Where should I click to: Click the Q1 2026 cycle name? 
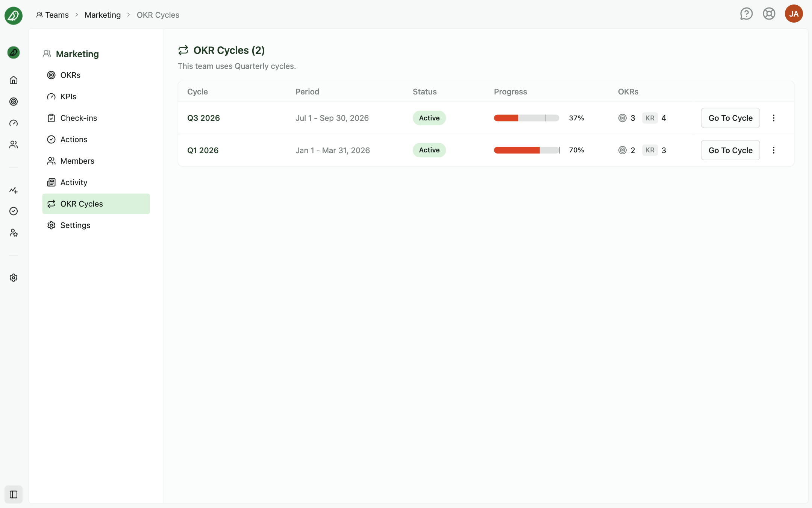click(203, 151)
